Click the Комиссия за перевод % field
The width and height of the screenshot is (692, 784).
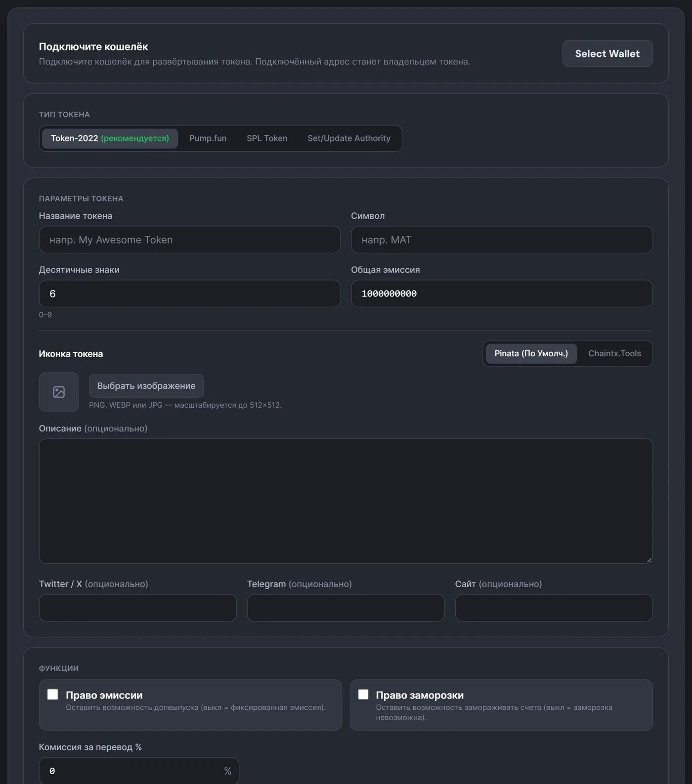[139, 771]
